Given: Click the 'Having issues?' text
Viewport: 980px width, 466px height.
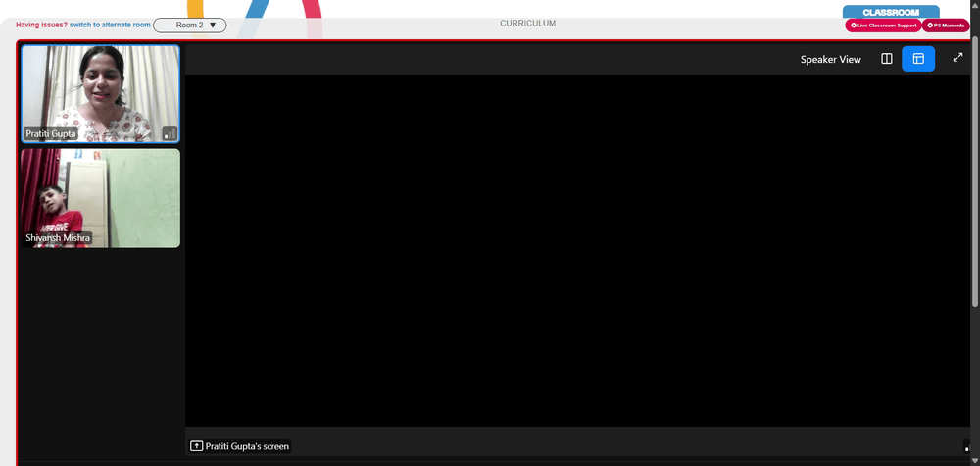Looking at the screenshot, I should pos(41,26).
